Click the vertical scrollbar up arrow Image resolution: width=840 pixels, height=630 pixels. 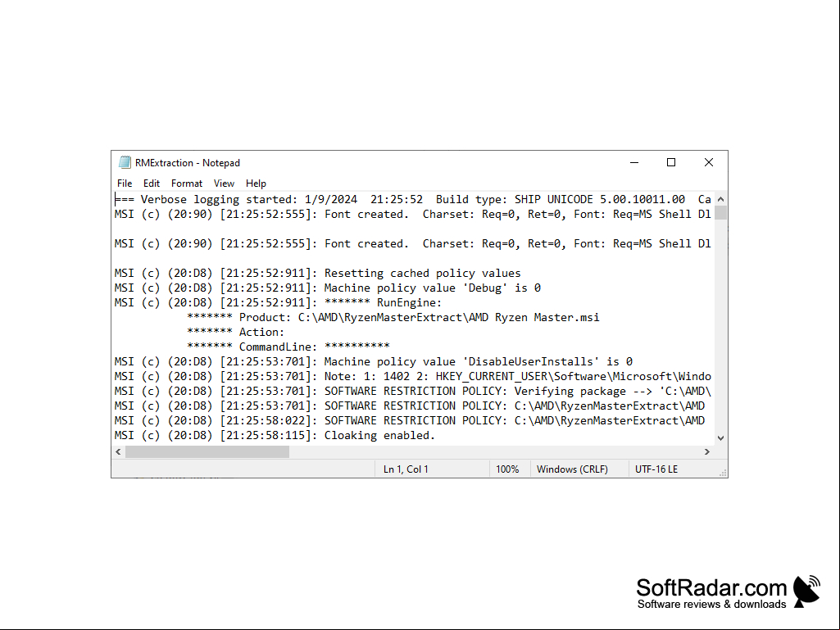pyautogui.click(x=721, y=199)
